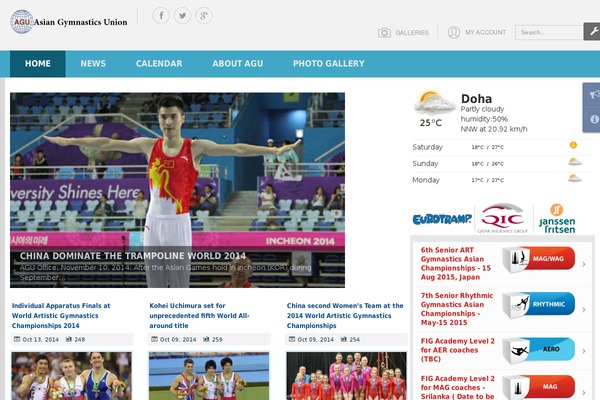Image resolution: width=600 pixels, height=400 pixels.
Task: Click views chart icon beside 254
Action: [344, 339]
